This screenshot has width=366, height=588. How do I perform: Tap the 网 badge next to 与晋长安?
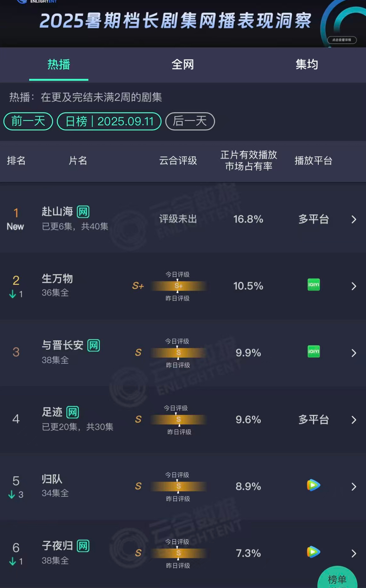click(94, 345)
